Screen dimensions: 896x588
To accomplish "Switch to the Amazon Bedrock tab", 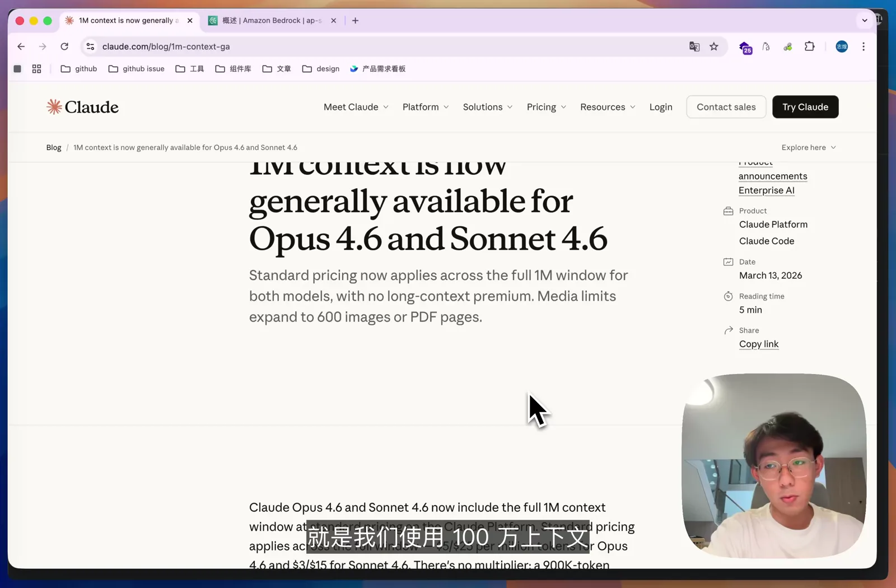I will (272, 21).
